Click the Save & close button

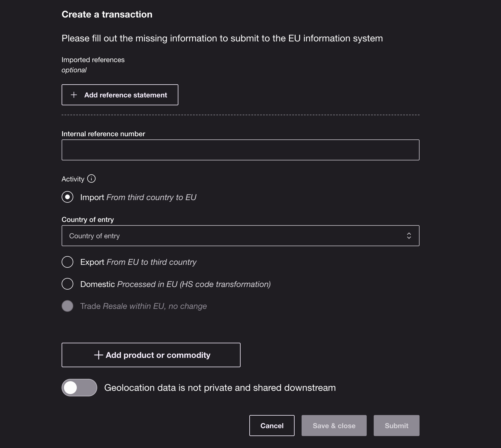pyautogui.click(x=334, y=426)
